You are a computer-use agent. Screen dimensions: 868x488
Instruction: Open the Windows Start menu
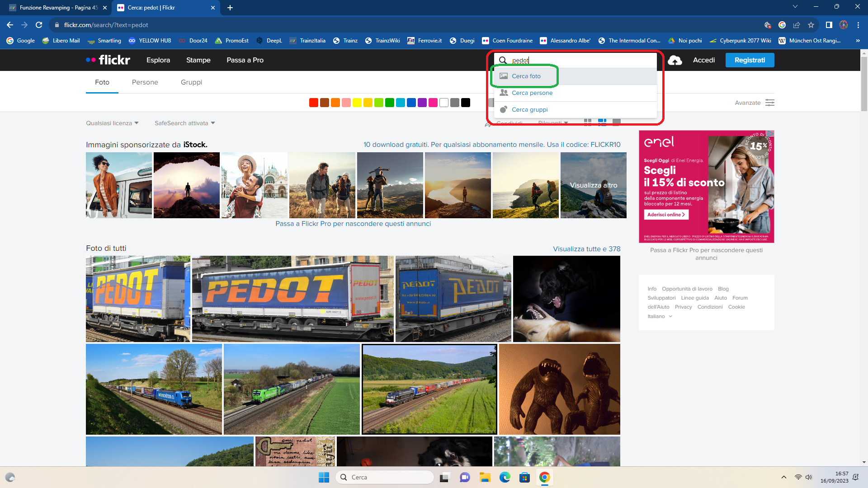[324, 477]
